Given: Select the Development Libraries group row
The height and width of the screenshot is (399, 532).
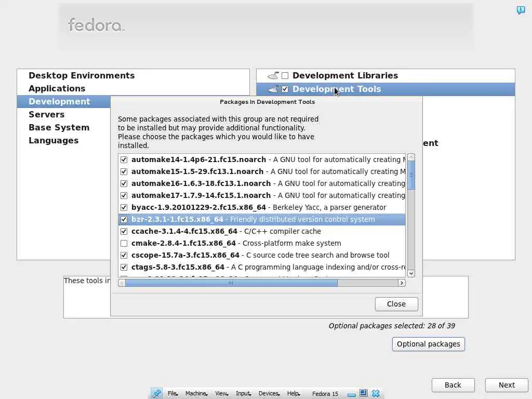Looking at the screenshot, I should (386, 75).
